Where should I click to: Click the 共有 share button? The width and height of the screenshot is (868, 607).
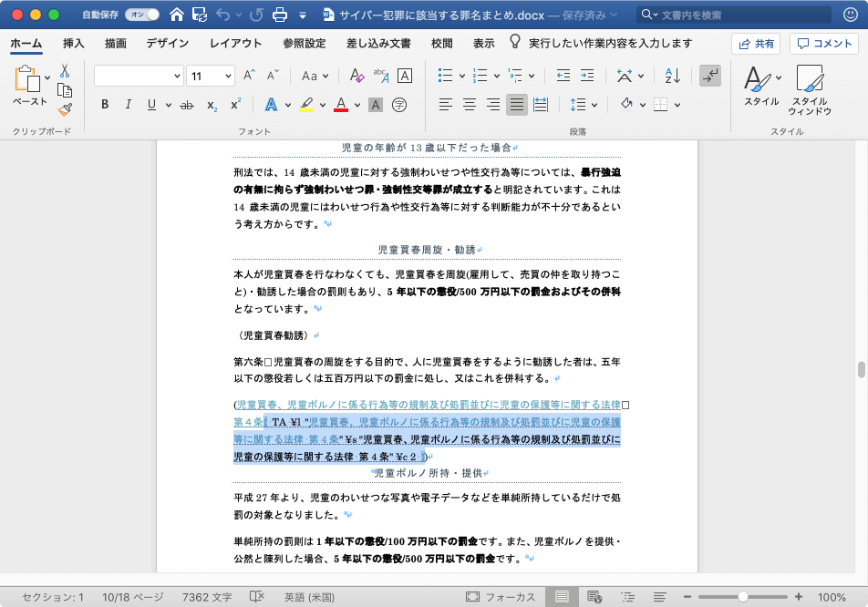(756, 44)
